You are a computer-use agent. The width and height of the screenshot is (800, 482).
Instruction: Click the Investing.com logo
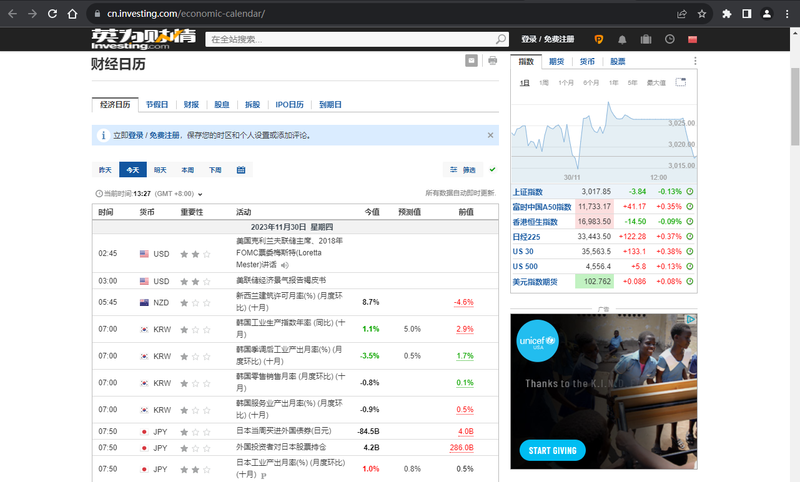(143, 39)
